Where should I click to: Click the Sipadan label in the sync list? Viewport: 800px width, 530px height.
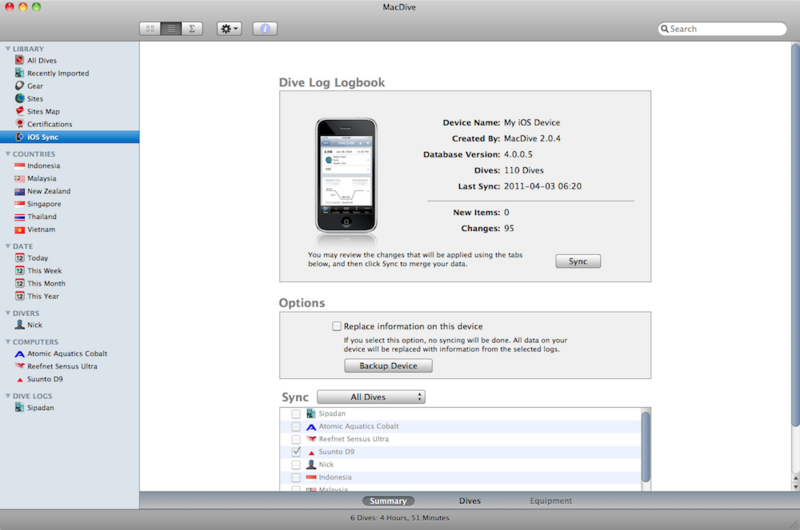pos(332,414)
